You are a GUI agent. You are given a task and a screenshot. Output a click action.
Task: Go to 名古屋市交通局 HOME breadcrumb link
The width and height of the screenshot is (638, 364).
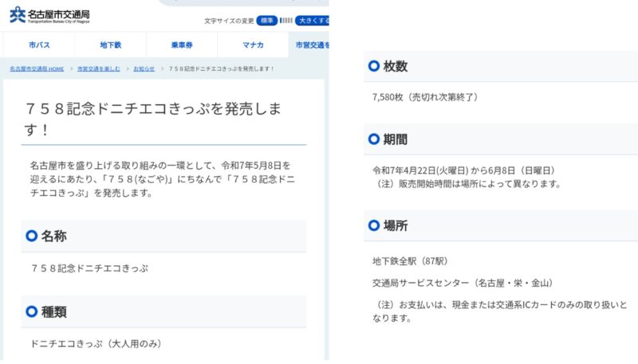point(37,68)
